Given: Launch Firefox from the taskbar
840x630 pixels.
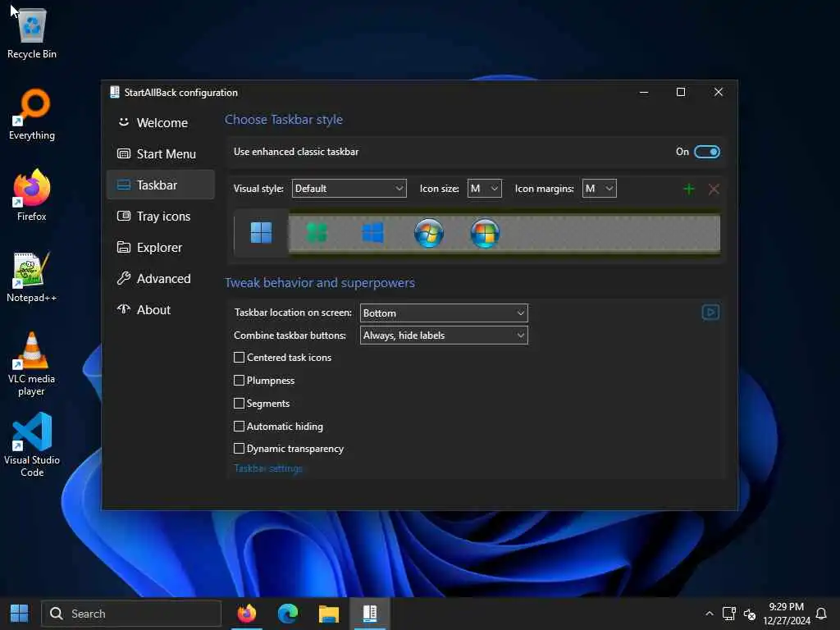Looking at the screenshot, I should (246, 614).
